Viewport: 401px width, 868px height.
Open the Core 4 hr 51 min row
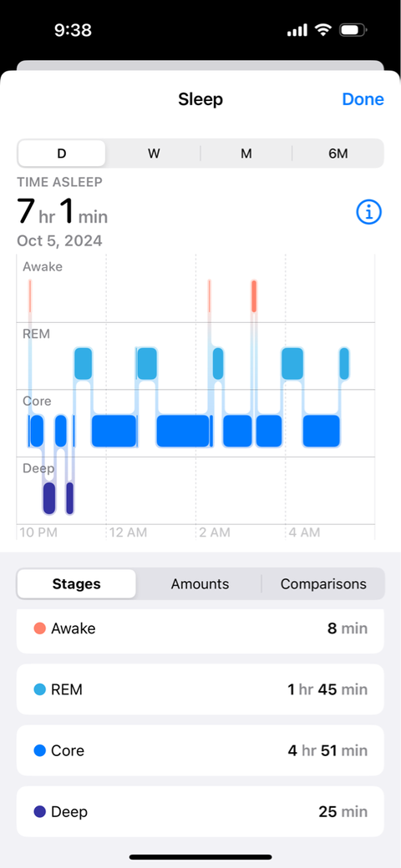pyautogui.click(x=200, y=750)
